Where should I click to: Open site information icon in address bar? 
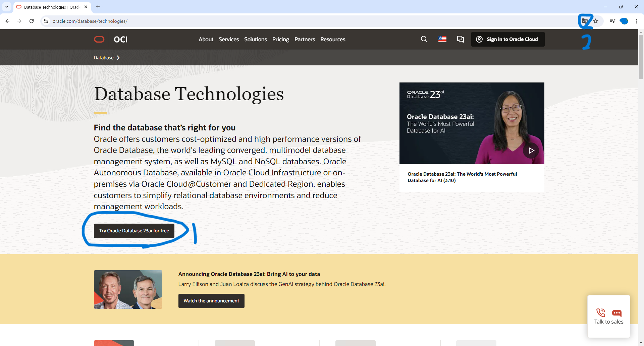46,21
